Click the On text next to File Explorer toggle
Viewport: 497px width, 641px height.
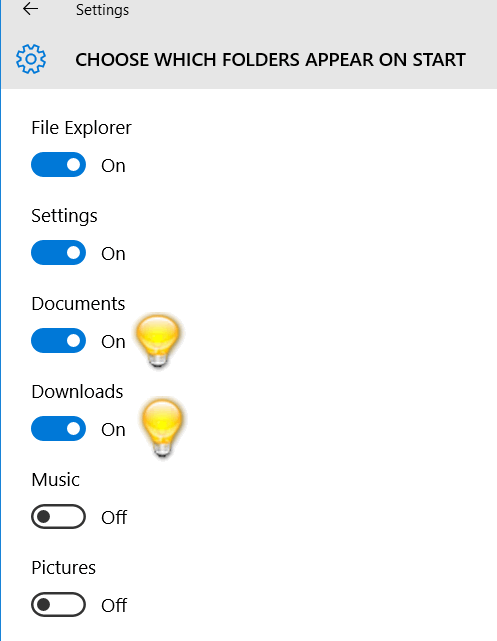(113, 166)
